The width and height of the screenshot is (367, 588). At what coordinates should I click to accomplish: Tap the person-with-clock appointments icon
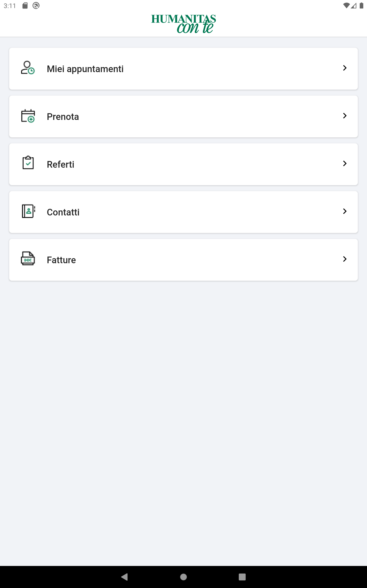coord(28,68)
